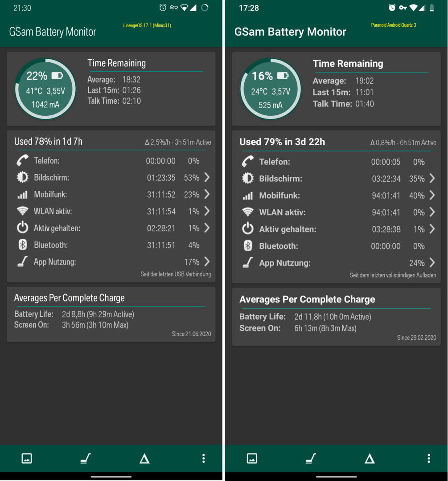Image resolution: width=448 pixels, height=481 pixels.
Task: Tap 'Δ 2,5%/h - 3h 51m Active' text
Action: point(178,143)
